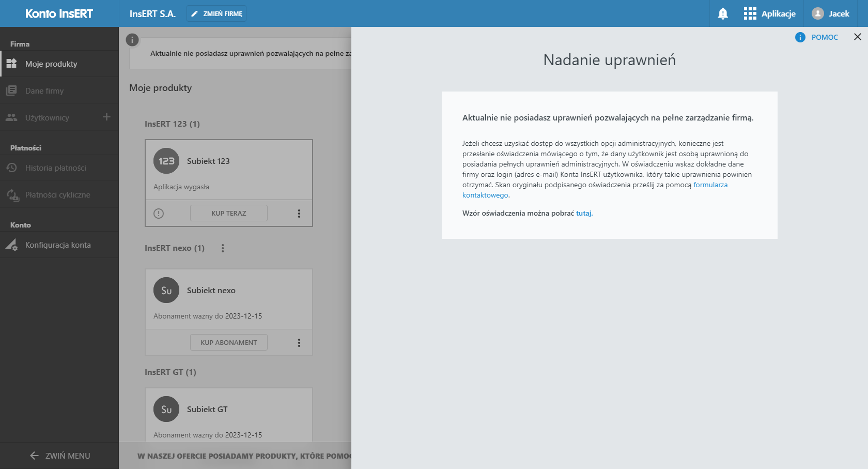Click the Moje produkty page heading
868x469 pixels.
coord(161,88)
